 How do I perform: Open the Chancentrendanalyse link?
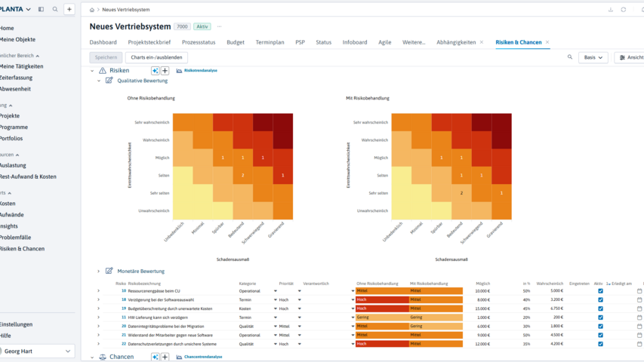pyautogui.click(x=203, y=357)
